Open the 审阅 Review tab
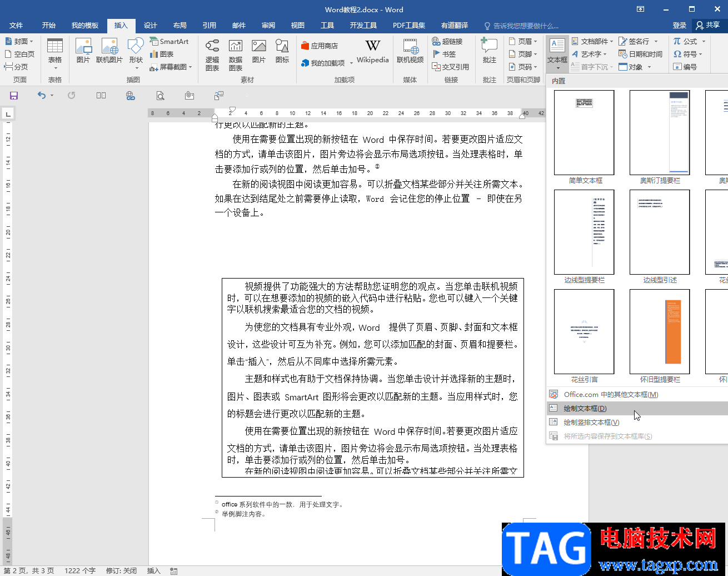This screenshot has height=576, width=728. (x=268, y=26)
